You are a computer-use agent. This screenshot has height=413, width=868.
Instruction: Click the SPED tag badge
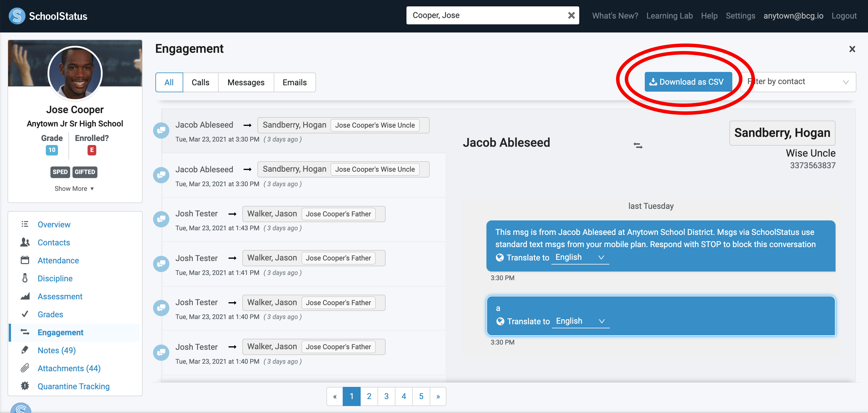click(60, 172)
